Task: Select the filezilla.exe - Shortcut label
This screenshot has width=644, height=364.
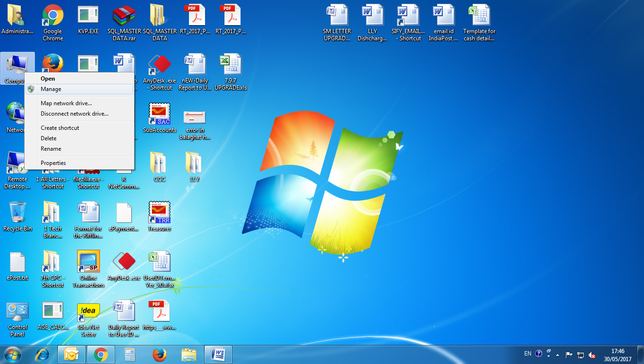Action: coord(88,182)
